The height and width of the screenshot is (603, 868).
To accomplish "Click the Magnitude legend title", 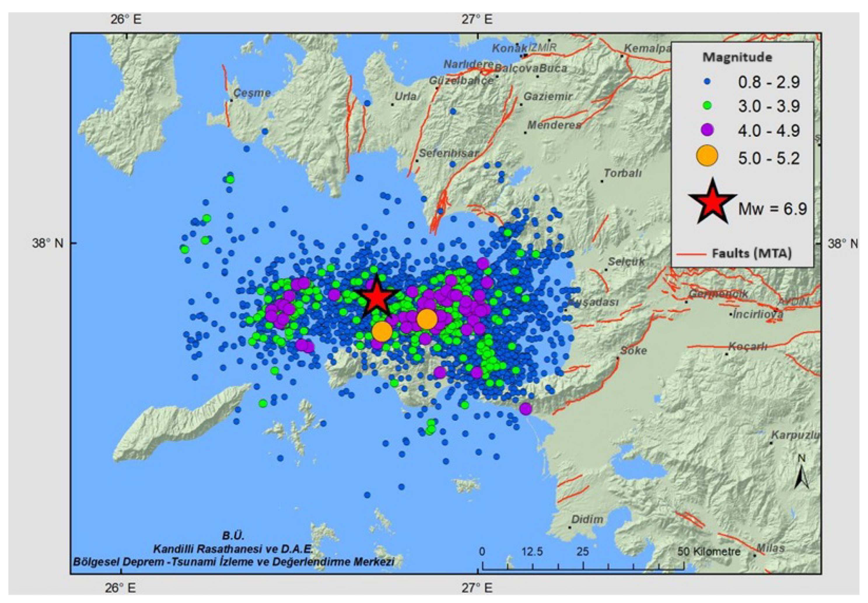I will point(737,57).
